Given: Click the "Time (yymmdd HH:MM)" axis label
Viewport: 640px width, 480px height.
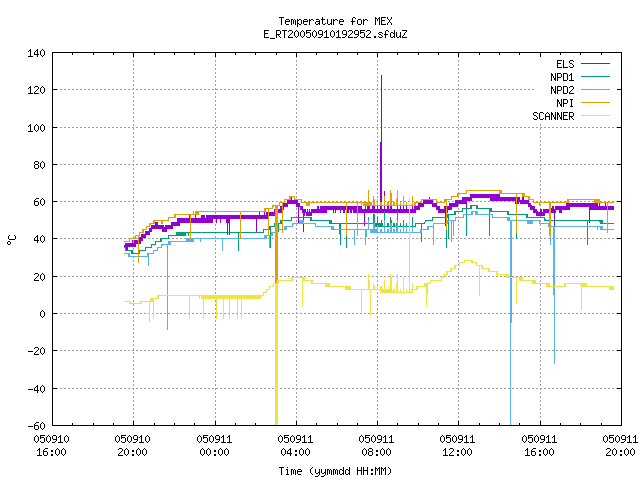Looking at the screenshot, I should click(335, 471).
